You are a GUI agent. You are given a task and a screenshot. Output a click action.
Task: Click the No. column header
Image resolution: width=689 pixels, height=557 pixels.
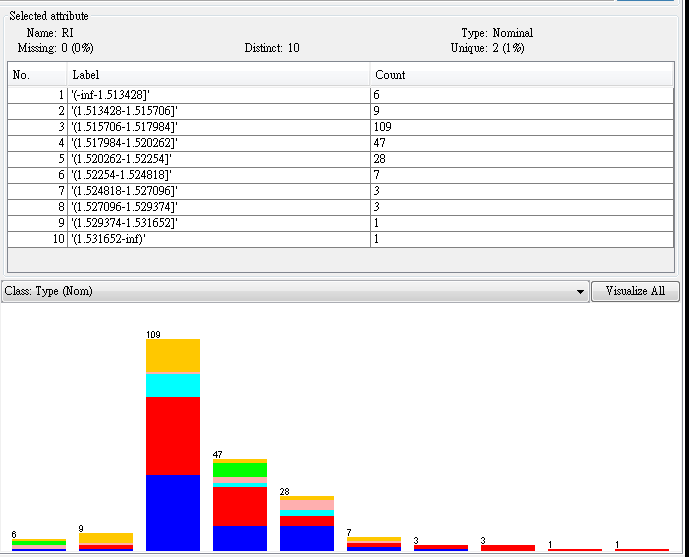[37, 75]
